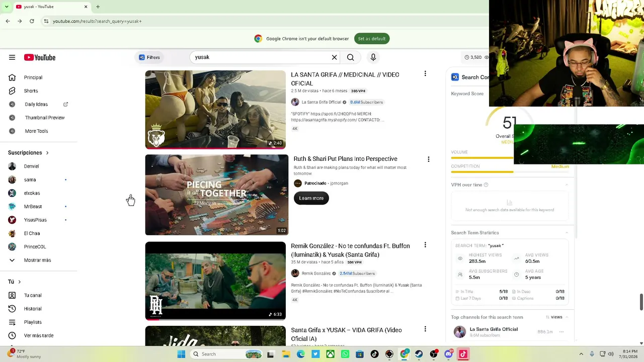
Task: Open more options for Vida Grifa video
Action: tap(425, 329)
